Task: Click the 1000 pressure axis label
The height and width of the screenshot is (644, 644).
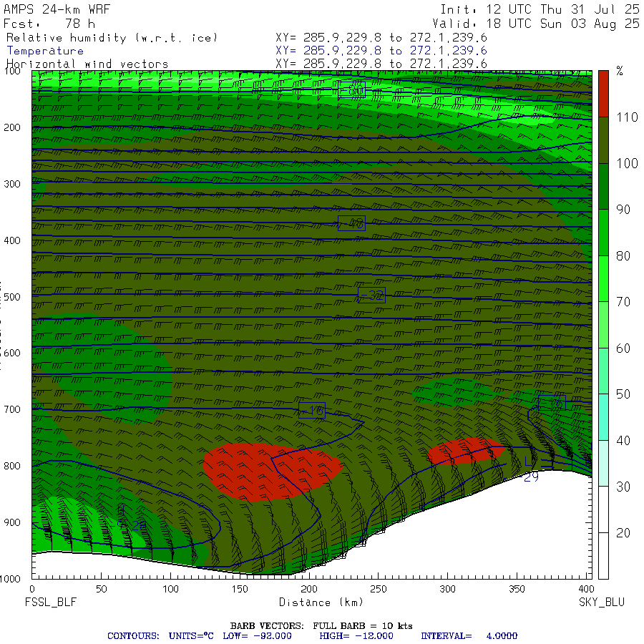Action: tap(10, 579)
